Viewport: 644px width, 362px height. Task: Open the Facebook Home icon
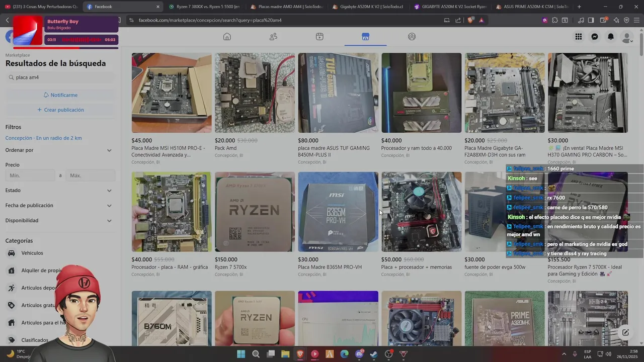tap(227, 37)
